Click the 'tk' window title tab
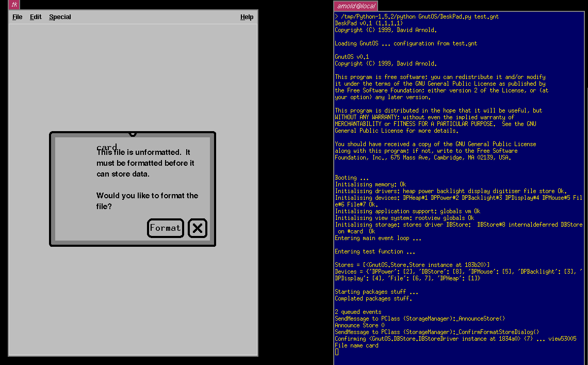The image size is (588, 365). (x=14, y=5)
